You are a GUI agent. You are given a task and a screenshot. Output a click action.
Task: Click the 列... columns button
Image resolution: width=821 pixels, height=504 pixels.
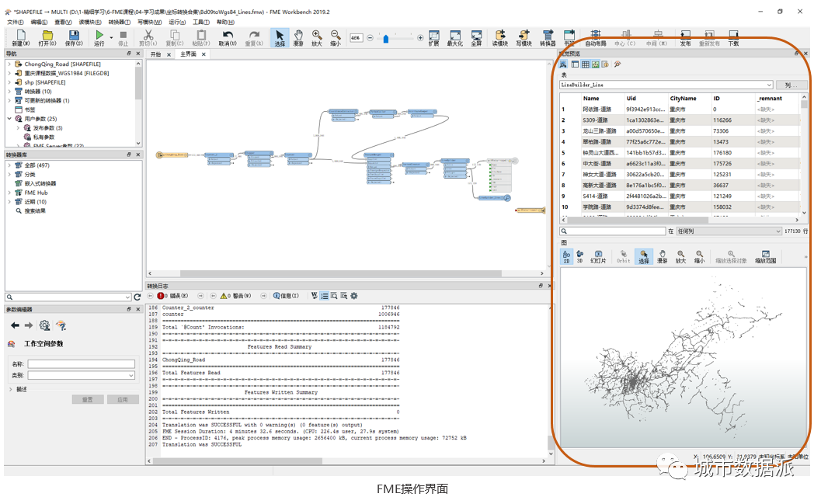point(791,85)
